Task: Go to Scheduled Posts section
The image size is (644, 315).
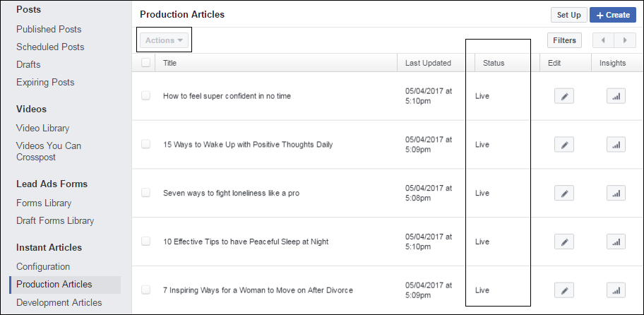Action: point(50,47)
